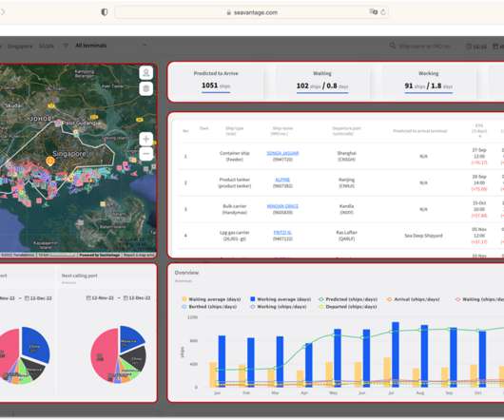Click the Product tanker type cell
The image size is (504, 420).
(x=235, y=182)
